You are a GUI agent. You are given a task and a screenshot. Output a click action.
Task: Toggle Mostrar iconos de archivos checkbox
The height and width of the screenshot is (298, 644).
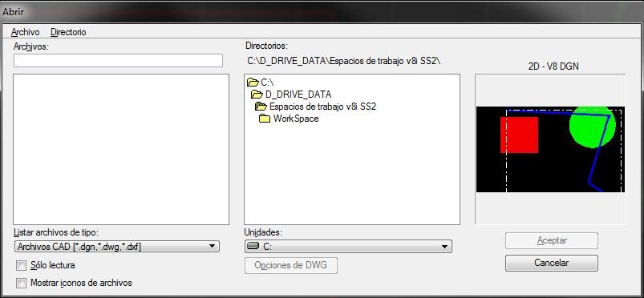coord(21,283)
